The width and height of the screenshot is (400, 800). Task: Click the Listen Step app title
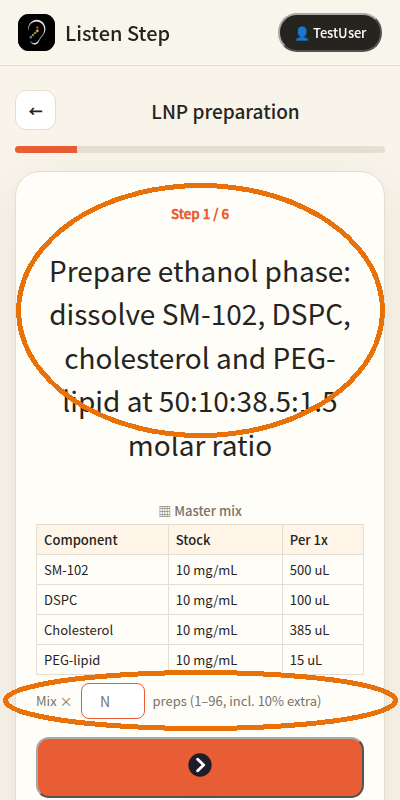click(117, 34)
